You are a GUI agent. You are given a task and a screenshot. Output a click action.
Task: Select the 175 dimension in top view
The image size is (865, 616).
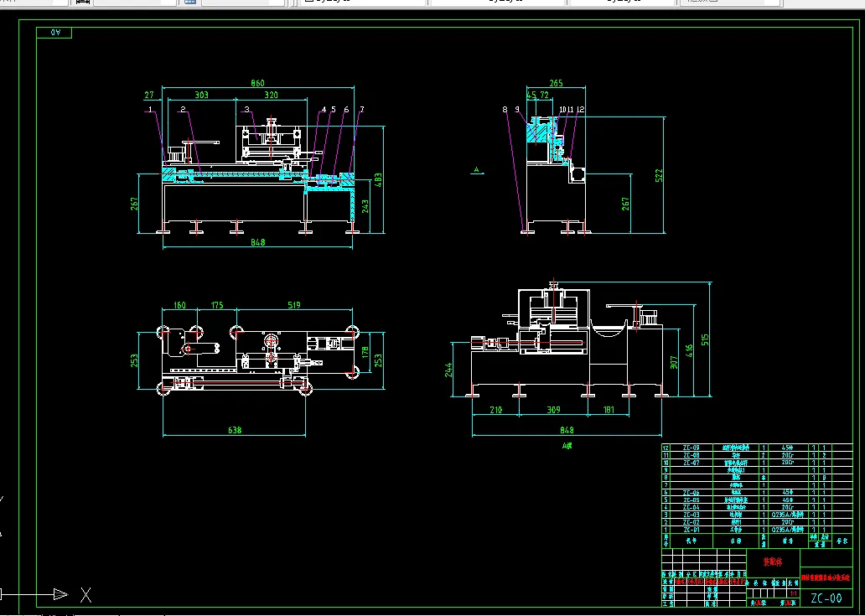217,305
